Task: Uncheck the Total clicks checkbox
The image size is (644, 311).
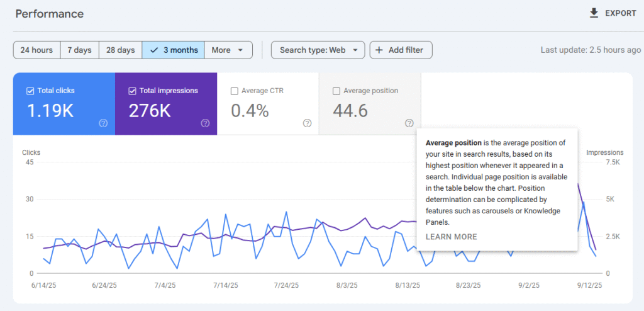Action: 30,91
